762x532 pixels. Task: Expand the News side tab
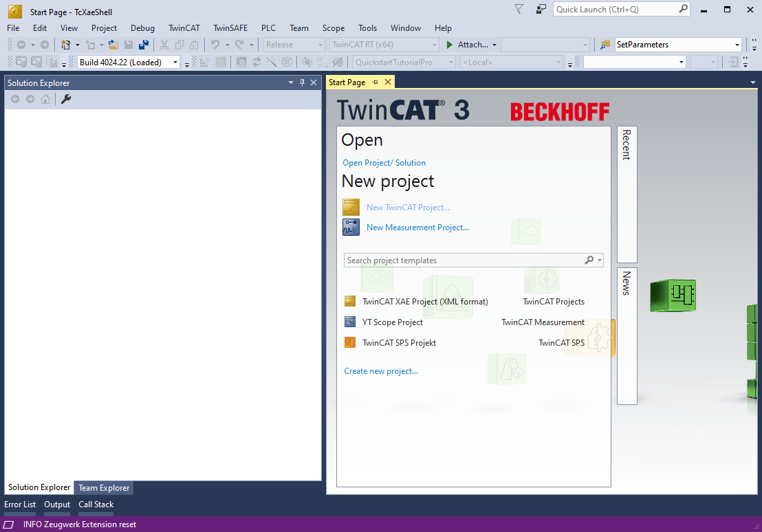click(627, 336)
